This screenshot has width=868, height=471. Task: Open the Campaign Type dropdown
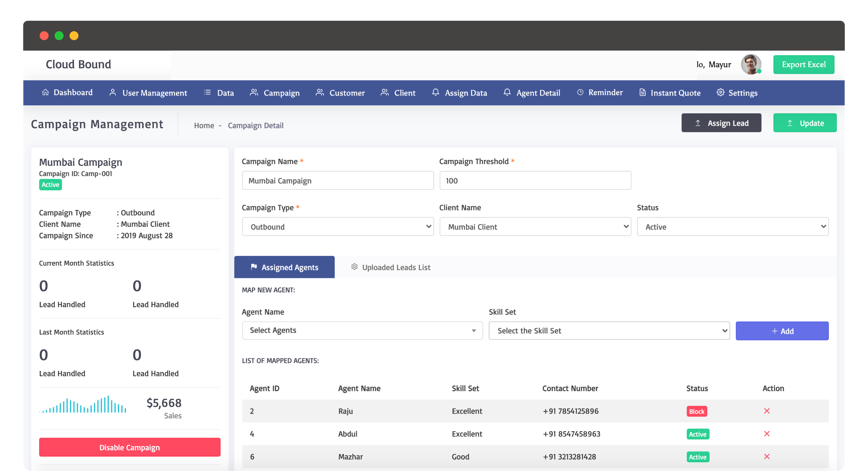338,227
